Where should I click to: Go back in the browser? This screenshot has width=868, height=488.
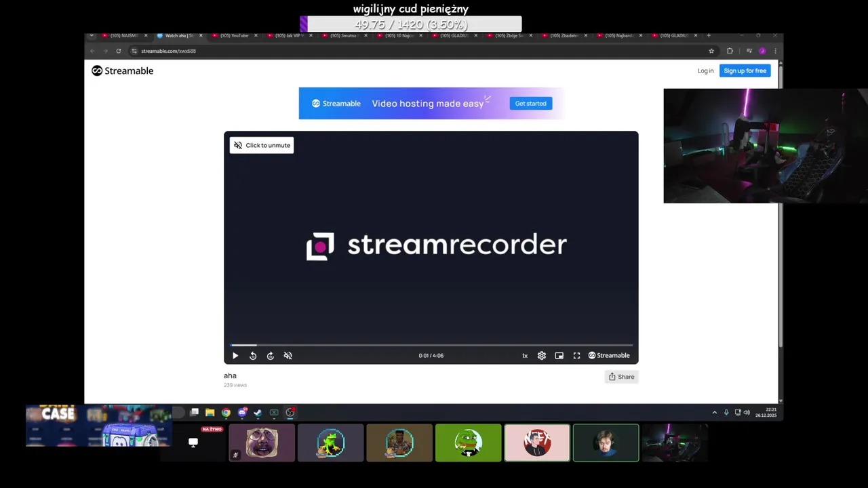pyautogui.click(x=92, y=51)
